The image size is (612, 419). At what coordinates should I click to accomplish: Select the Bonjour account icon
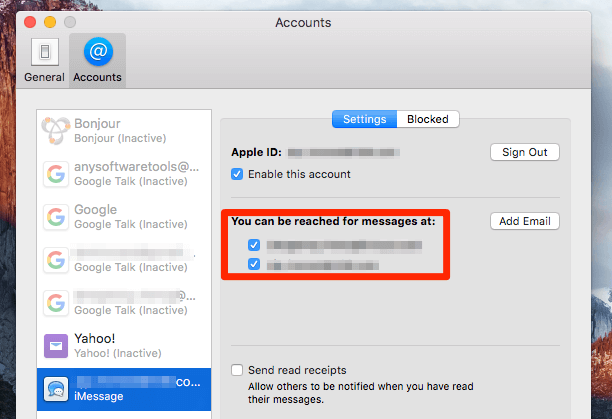pyautogui.click(x=55, y=131)
